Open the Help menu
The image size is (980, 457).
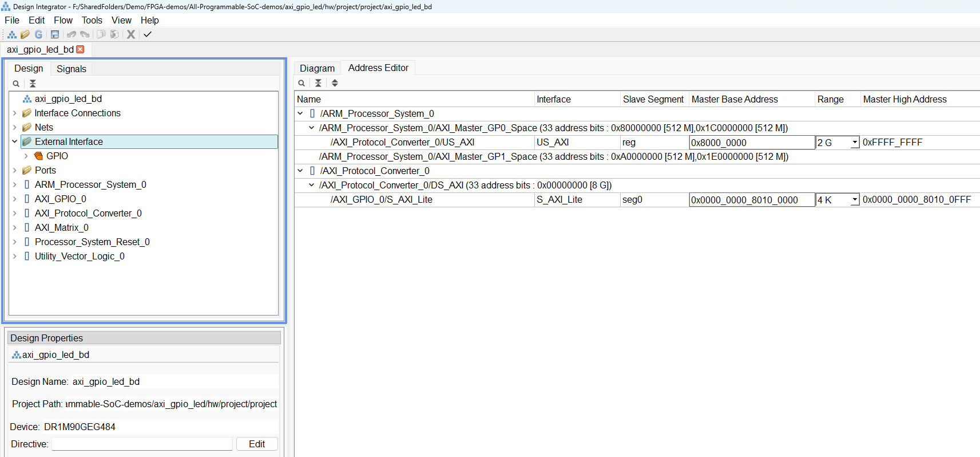(x=149, y=20)
